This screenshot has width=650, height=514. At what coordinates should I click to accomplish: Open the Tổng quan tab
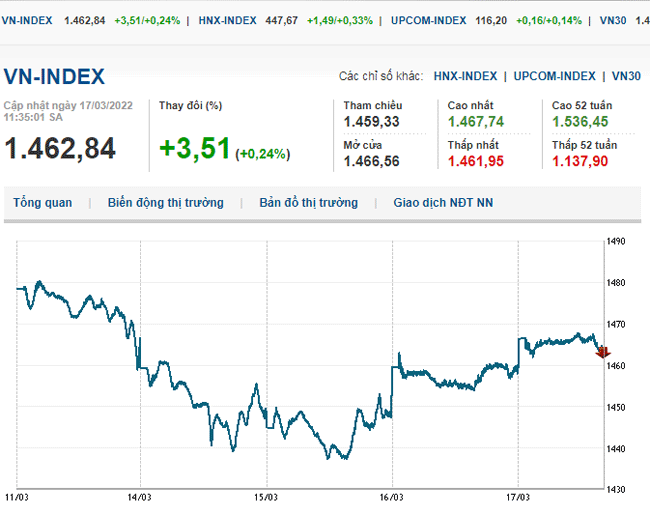42,203
